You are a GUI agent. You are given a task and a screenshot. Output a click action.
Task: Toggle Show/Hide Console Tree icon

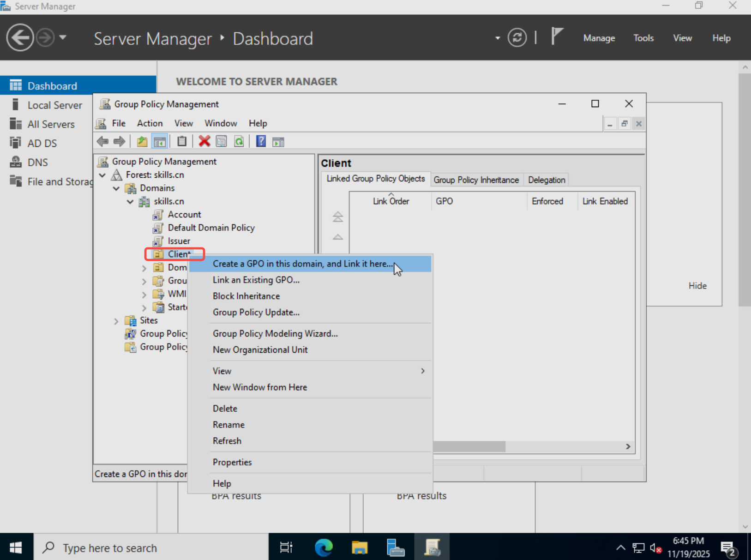point(160,141)
